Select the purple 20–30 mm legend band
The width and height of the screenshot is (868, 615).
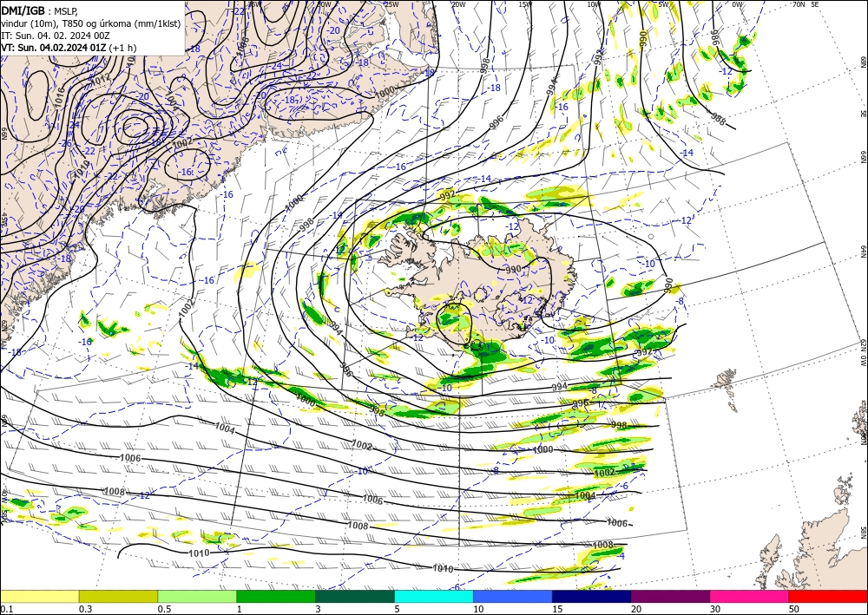(x=670, y=596)
